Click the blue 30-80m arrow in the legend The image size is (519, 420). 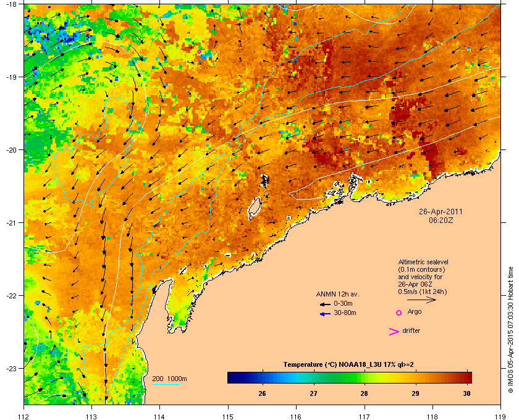tap(325, 314)
